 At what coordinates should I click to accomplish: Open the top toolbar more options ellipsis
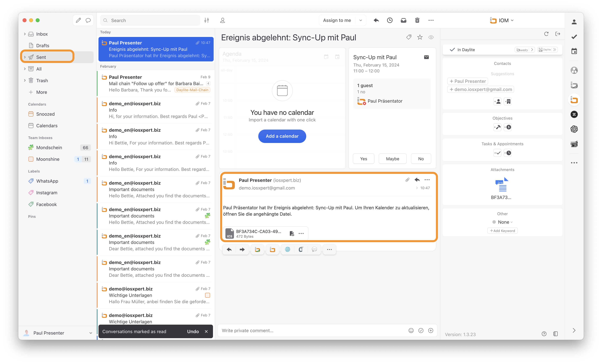[431, 20]
